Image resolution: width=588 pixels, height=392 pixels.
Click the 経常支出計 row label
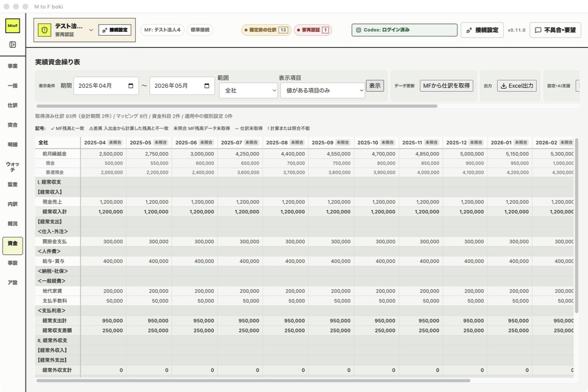tap(55, 321)
